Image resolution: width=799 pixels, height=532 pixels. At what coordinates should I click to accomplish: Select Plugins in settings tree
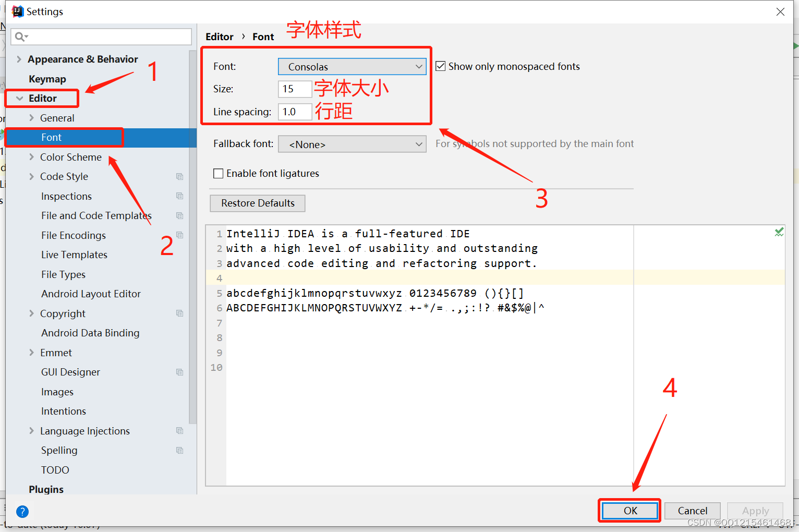point(46,489)
